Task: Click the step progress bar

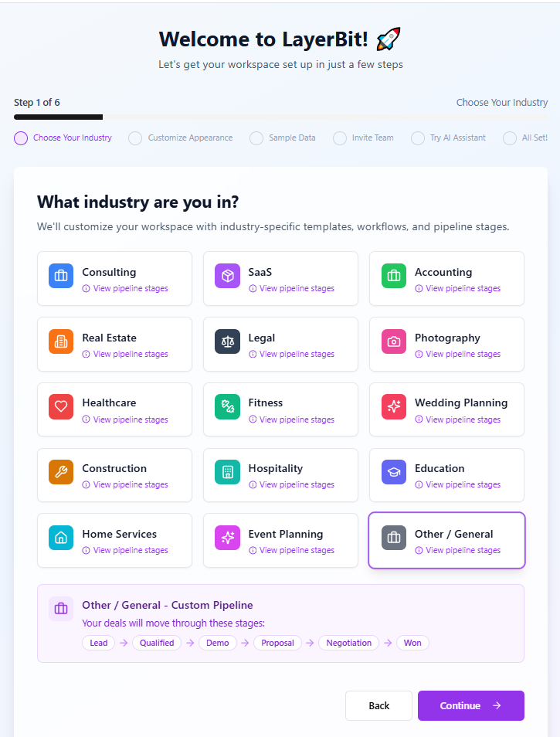Action: point(280,117)
